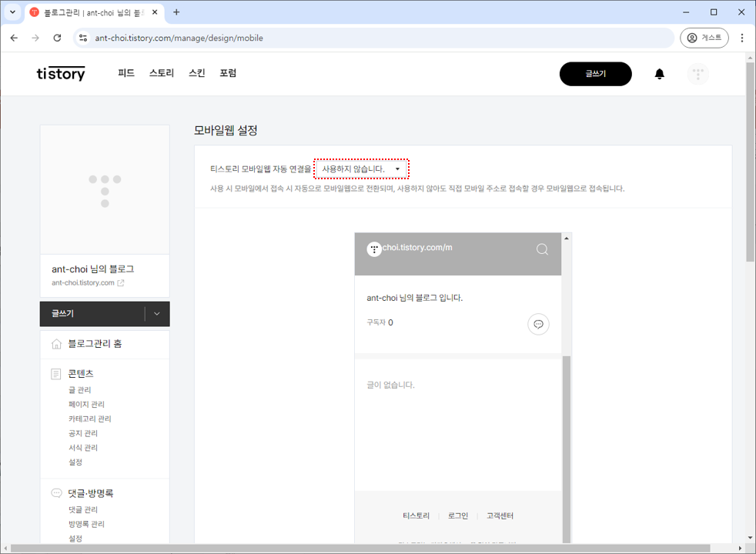
Task: Close the 블로그관리 tab
Action: pos(155,12)
